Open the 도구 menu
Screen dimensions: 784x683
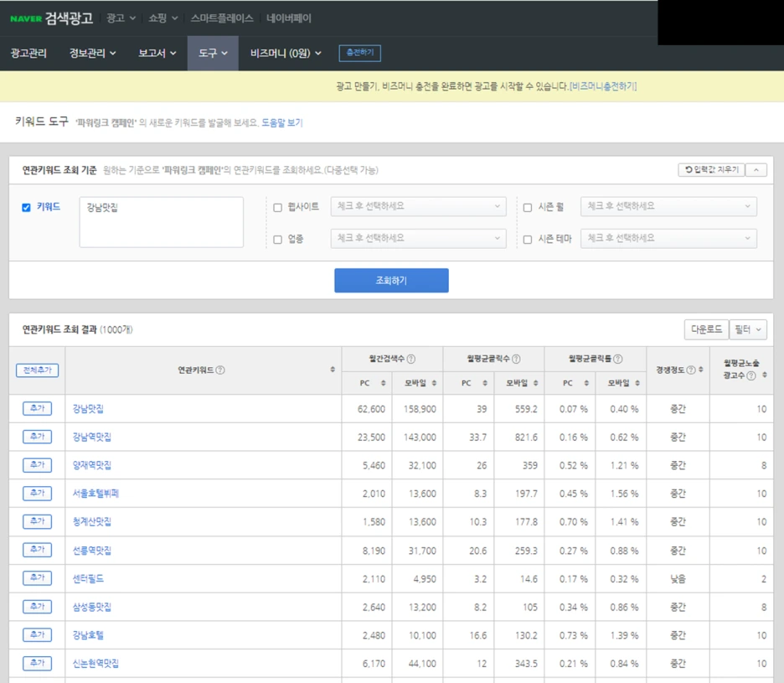[x=213, y=53]
